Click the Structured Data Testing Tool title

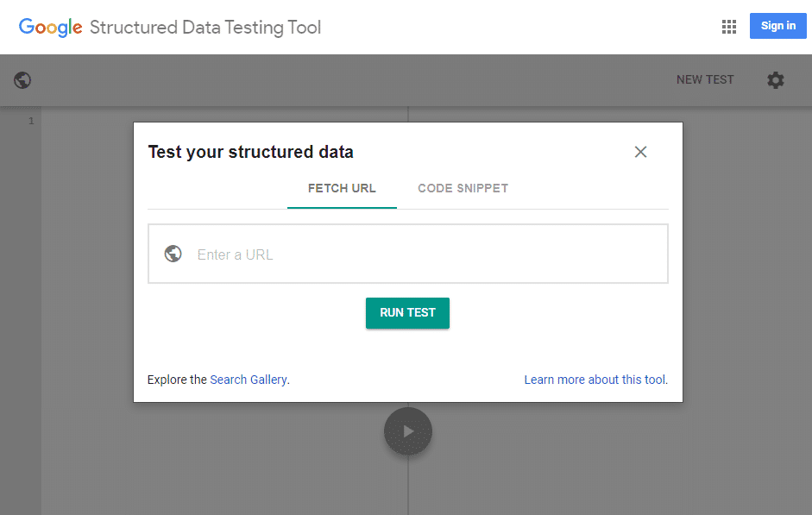205,27
